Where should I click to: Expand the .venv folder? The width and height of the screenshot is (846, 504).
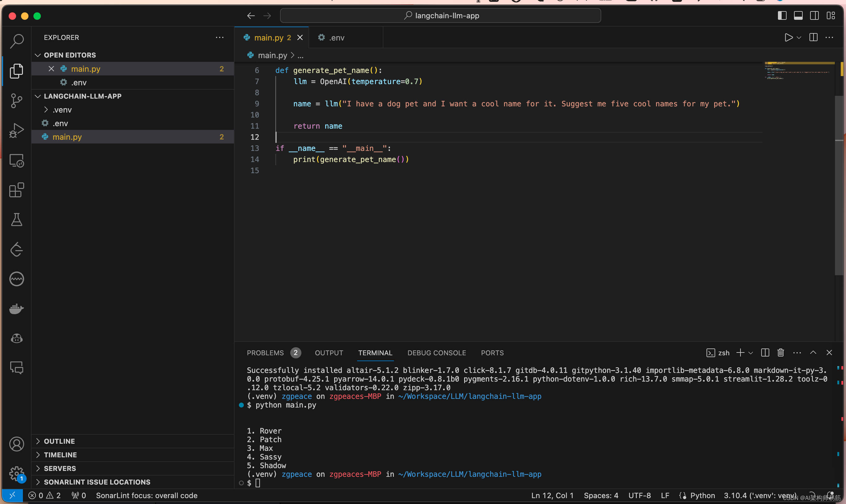pyautogui.click(x=132, y=110)
